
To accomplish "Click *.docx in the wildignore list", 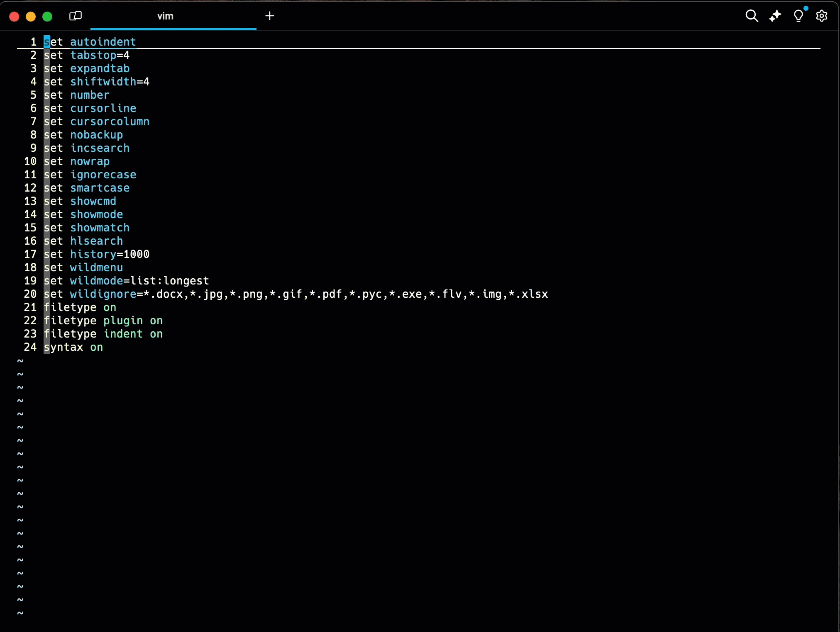I will [x=163, y=294].
